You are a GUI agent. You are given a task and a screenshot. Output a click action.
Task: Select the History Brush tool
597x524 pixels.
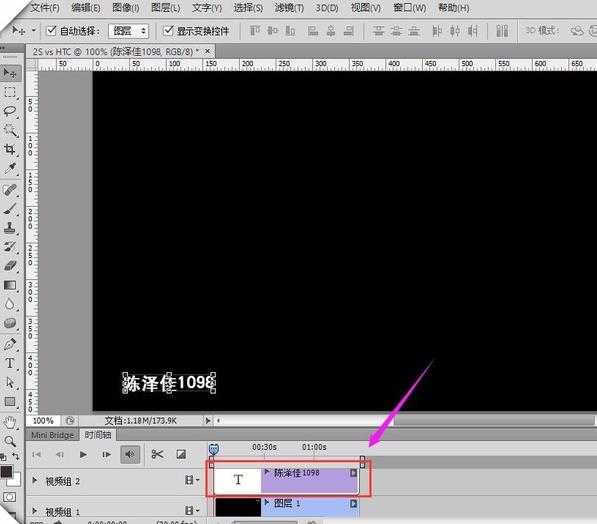click(10, 246)
